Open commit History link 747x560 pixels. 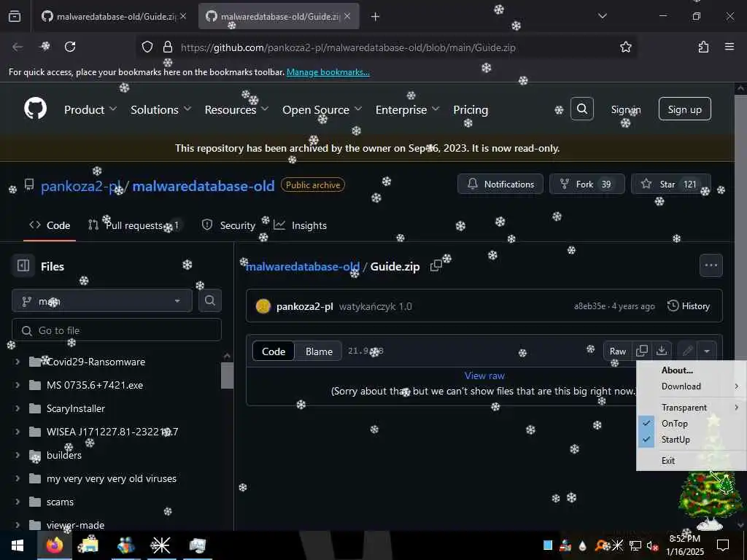pos(689,306)
